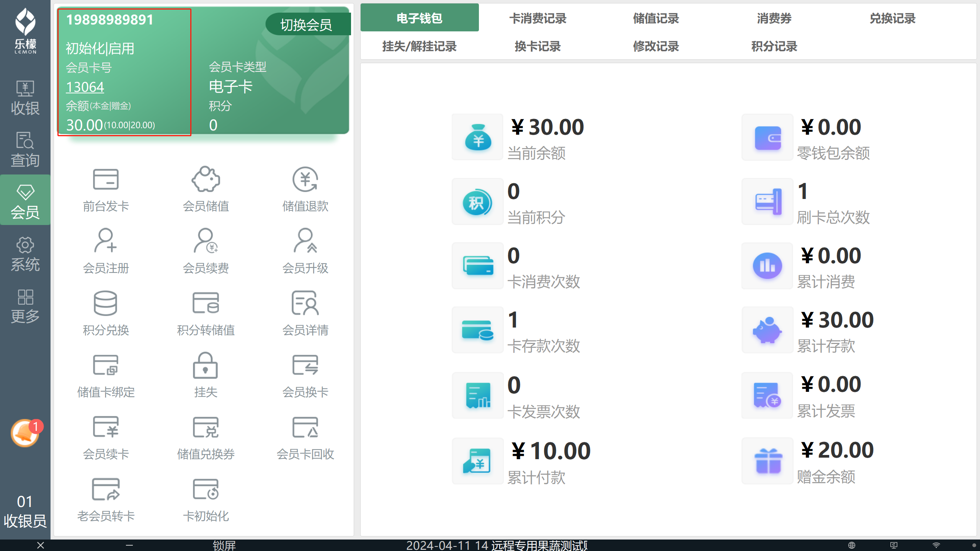Open the 更多 more menu
The width and height of the screenshot is (980, 551).
(25, 306)
